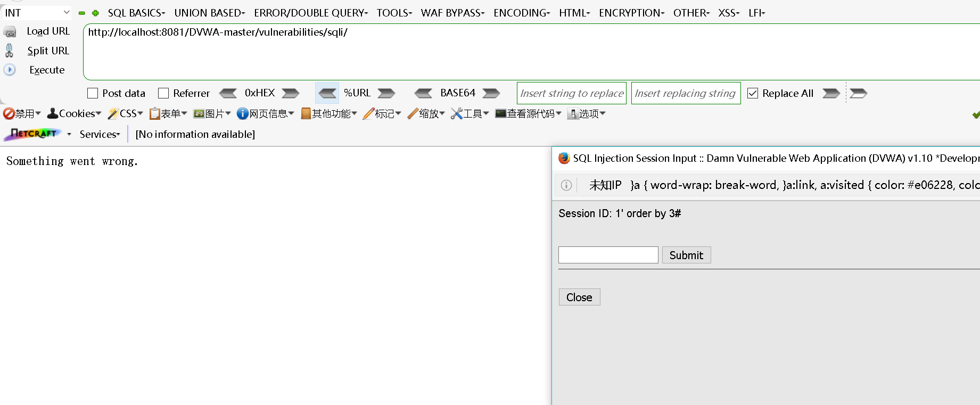Click the %URL encode right arrow
Image resolution: width=980 pixels, height=405 pixels.
386,93
